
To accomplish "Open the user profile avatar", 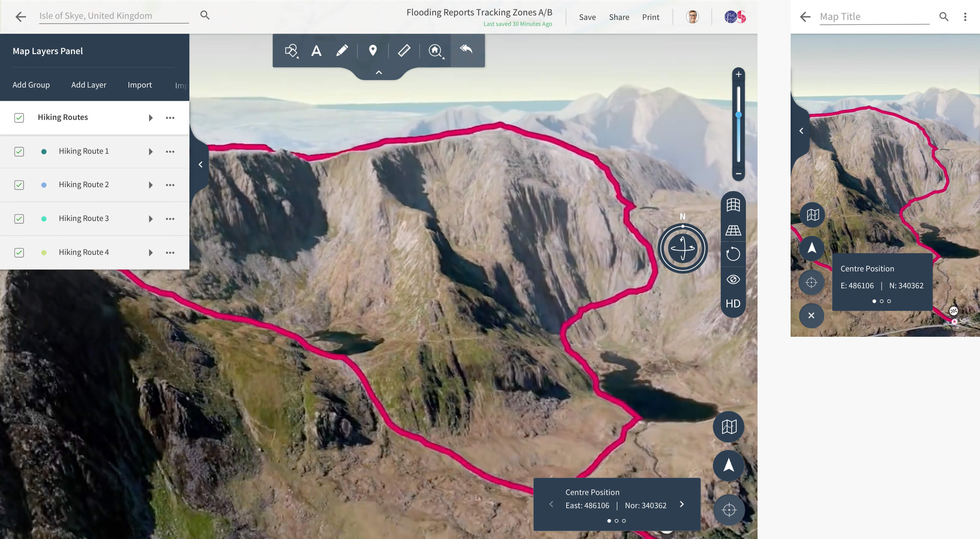I will click(x=693, y=17).
